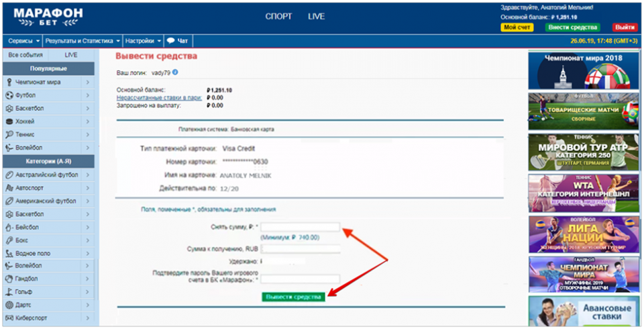The height and width of the screenshot is (329, 644).
Task: Open the Нерассчитанные ставки в пари link
Action: click(160, 98)
